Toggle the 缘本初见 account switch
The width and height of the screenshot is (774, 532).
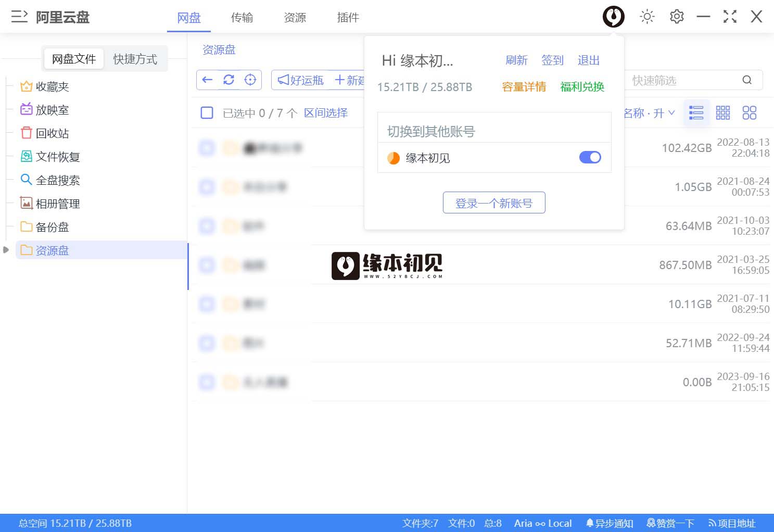click(590, 157)
